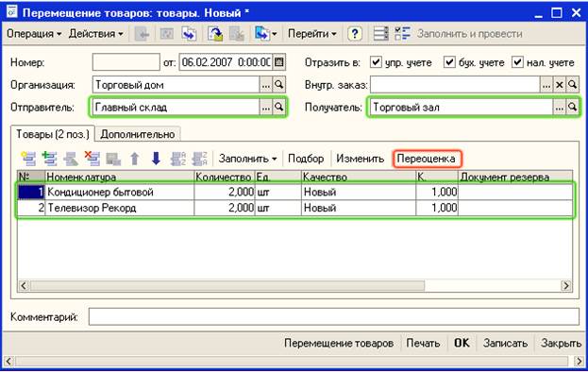The image size is (588, 372).
Task: Toggle упр. учете checkbox
Action: (x=376, y=62)
